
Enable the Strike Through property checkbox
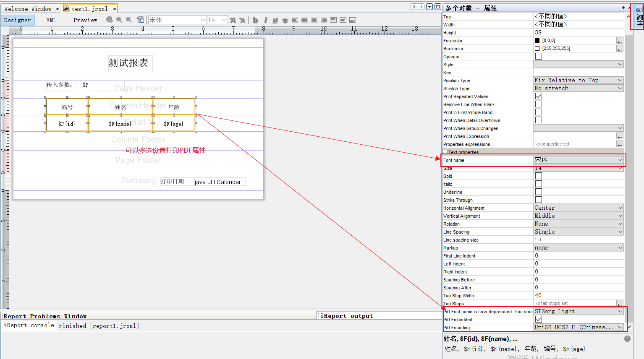tap(539, 200)
